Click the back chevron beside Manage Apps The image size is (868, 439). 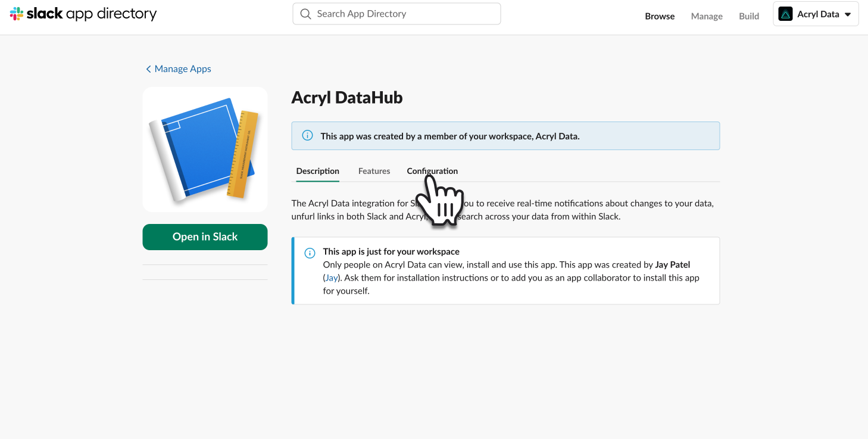[148, 69]
